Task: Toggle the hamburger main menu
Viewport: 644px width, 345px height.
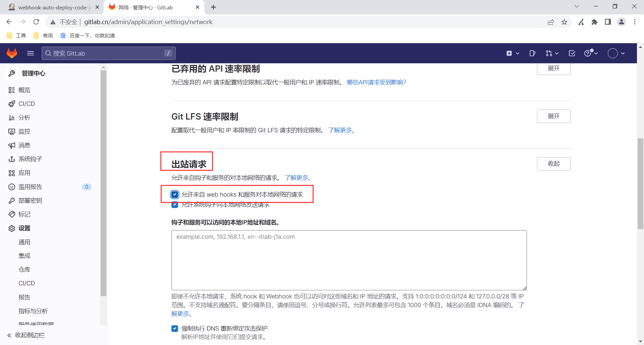Action: pyautogui.click(x=31, y=53)
